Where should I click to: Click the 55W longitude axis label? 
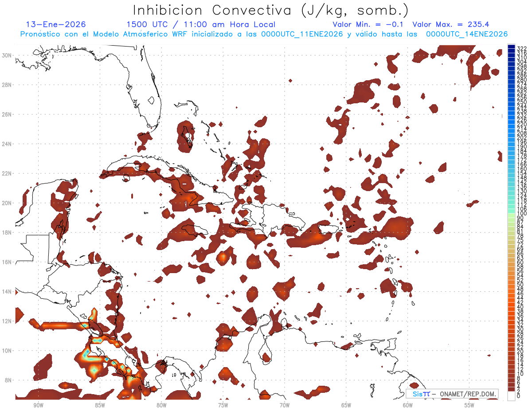tap(469, 405)
